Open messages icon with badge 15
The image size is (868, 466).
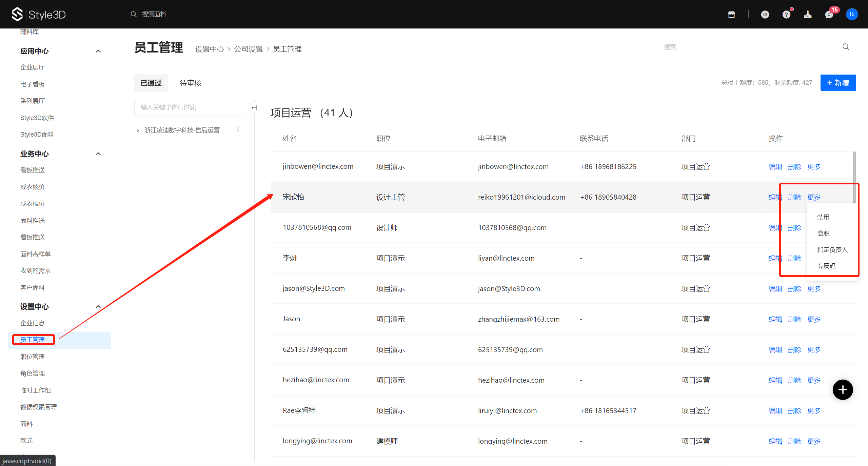tap(829, 15)
